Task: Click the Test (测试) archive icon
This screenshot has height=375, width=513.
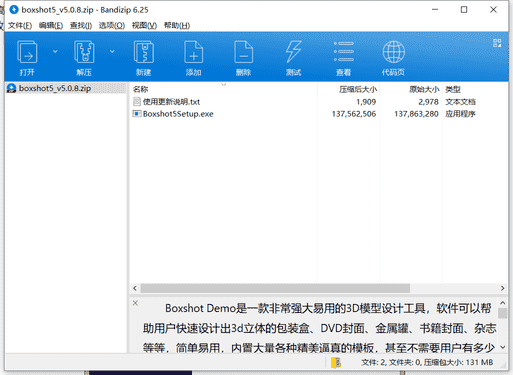Action: [294, 52]
